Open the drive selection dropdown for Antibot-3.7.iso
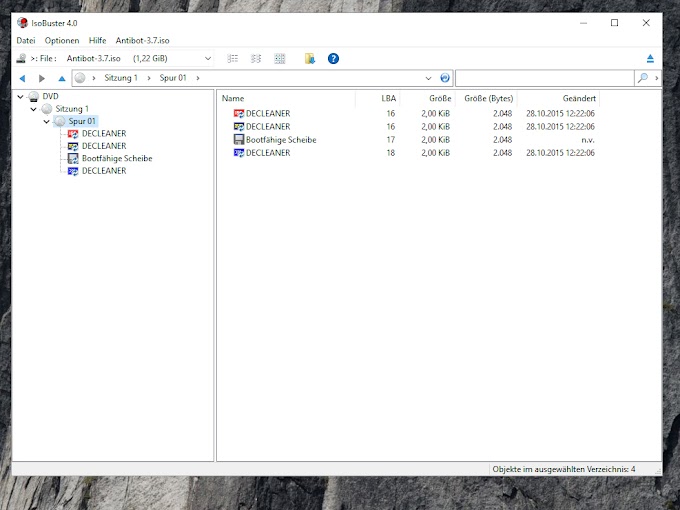Screen dimensions: 680x510 coord(208,59)
